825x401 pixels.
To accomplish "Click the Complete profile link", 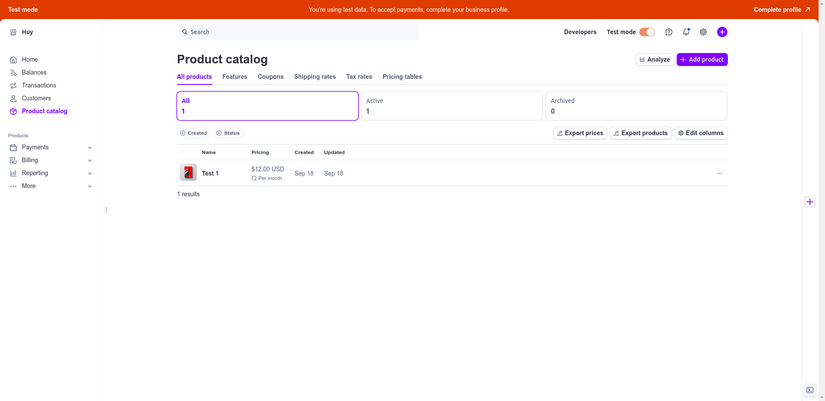I will coord(781,9).
